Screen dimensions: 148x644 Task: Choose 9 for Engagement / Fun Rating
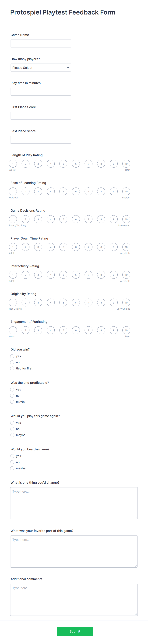tap(114, 330)
